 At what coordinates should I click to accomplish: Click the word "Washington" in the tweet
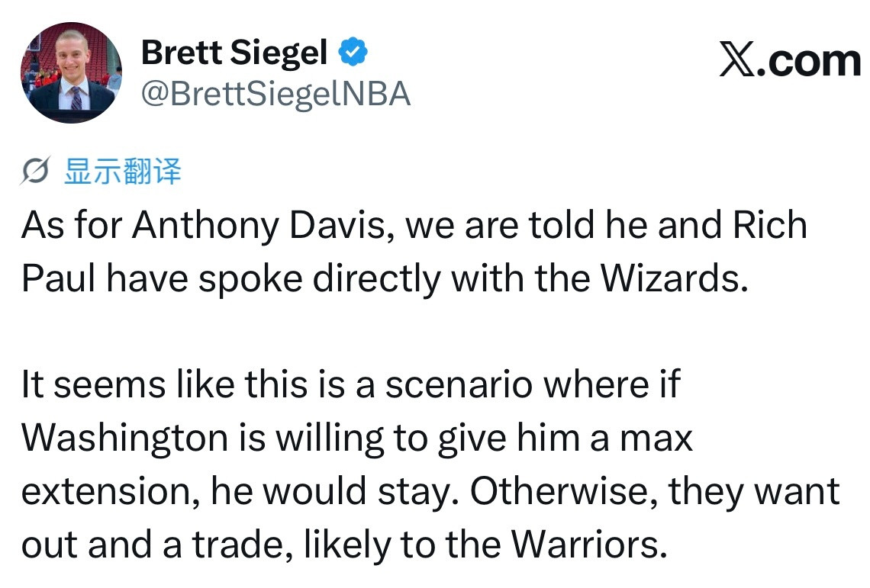click(x=125, y=439)
